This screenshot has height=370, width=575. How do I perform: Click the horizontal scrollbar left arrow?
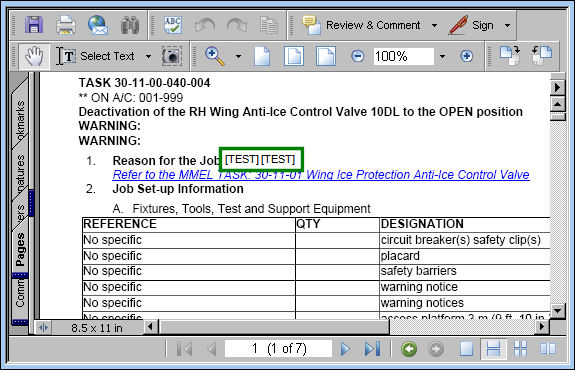point(150,326)
